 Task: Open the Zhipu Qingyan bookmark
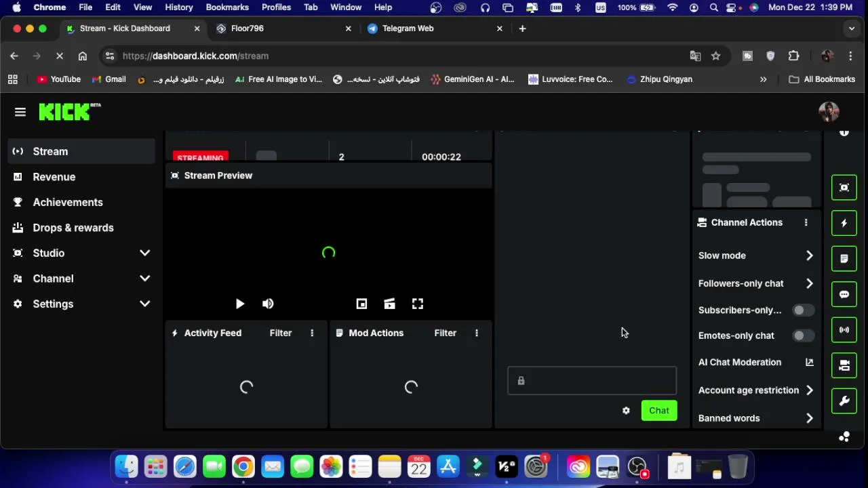[659, 79]
